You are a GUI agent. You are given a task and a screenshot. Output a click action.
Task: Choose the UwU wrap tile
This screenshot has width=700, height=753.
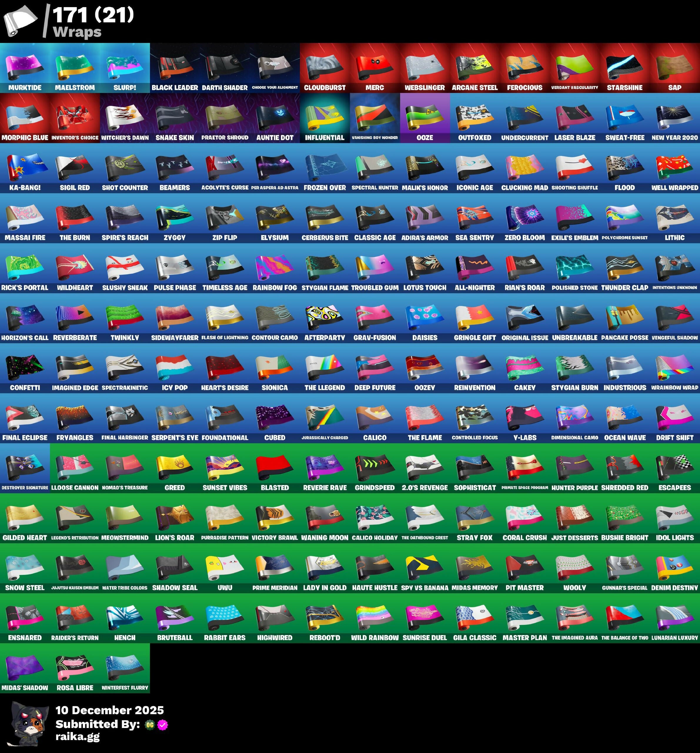(225, 567)
